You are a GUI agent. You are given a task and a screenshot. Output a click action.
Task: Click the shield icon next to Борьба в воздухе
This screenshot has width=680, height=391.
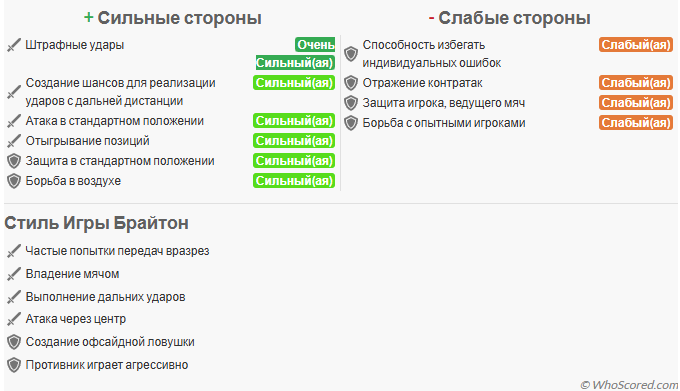click(x=14, y=181)
